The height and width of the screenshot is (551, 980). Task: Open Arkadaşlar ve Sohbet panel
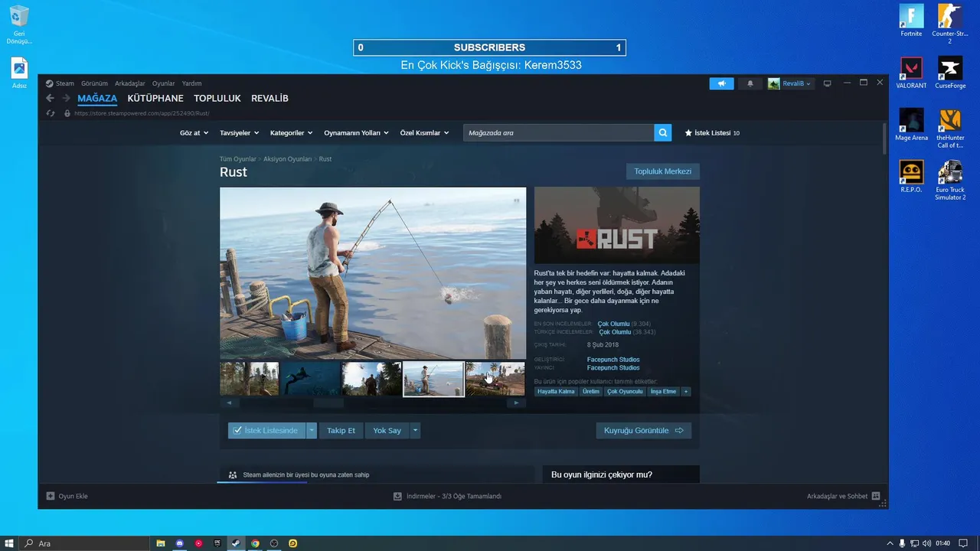point(843,496)
